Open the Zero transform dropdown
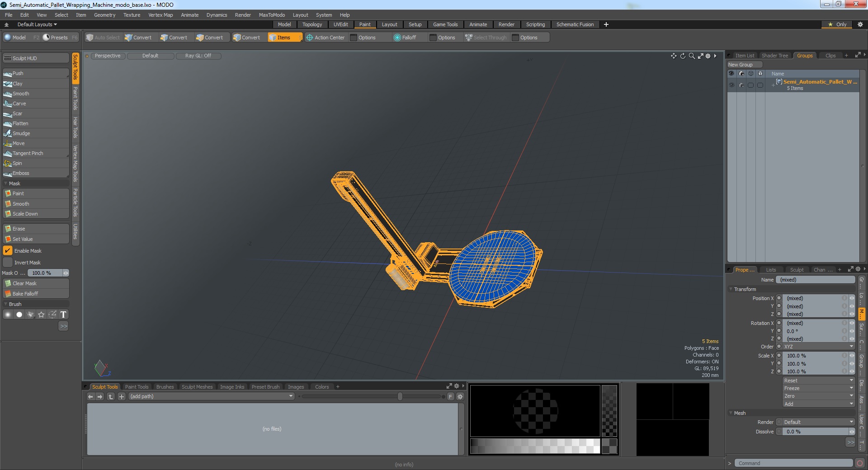The width and height of the screenshot is (868, 470). (x=819, y=396)
